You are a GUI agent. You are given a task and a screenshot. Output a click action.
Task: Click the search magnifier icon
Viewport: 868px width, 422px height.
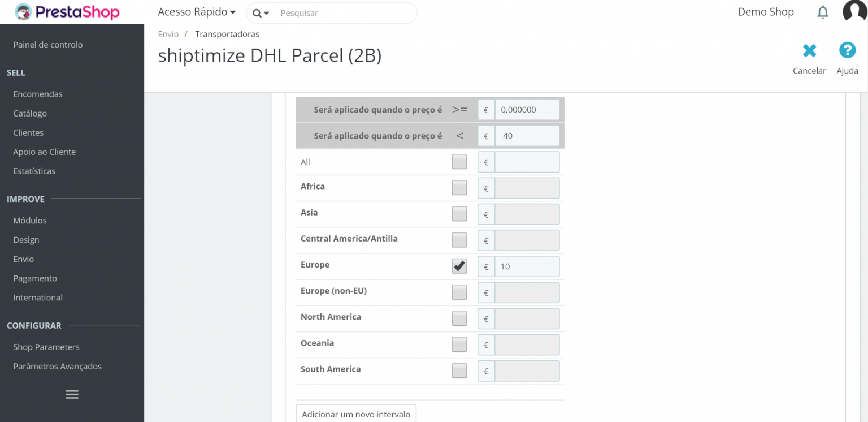point(257,13)
